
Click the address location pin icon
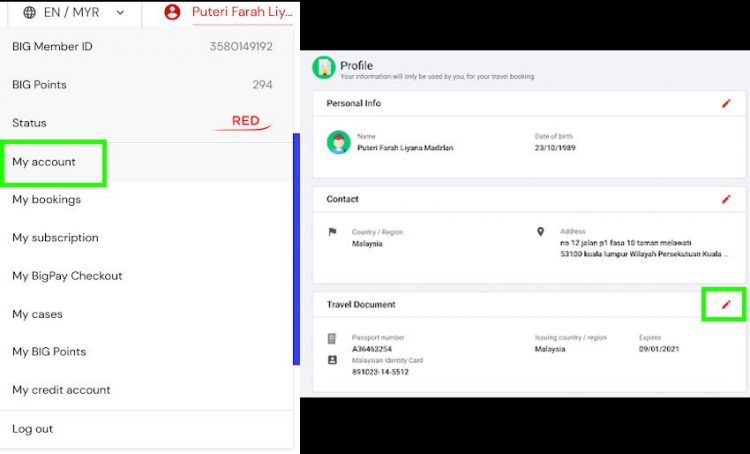[541, 232]
